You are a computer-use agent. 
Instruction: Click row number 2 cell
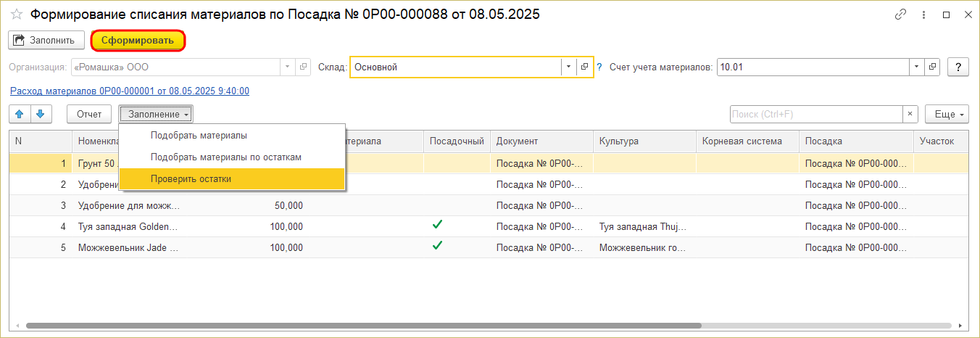click(x=40, y=184)
